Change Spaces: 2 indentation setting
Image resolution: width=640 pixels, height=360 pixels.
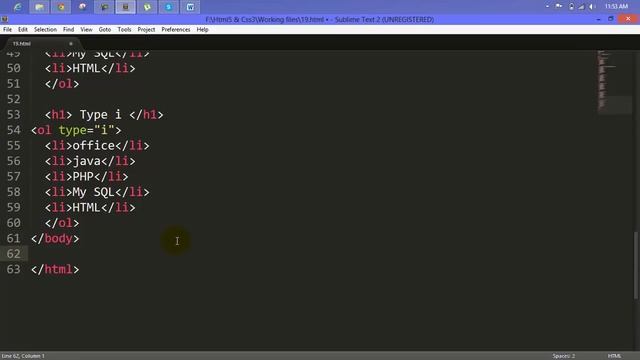coord(564,356)
